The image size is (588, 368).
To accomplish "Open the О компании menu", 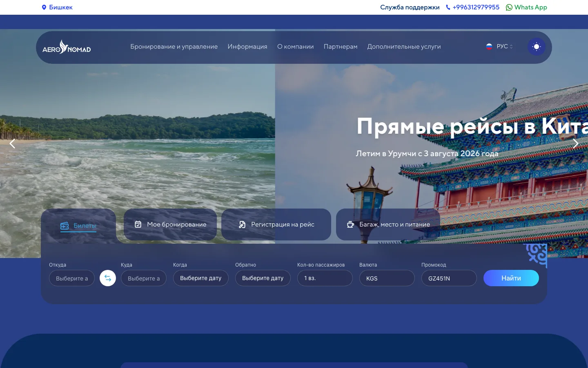I will (x=296, y=47).
